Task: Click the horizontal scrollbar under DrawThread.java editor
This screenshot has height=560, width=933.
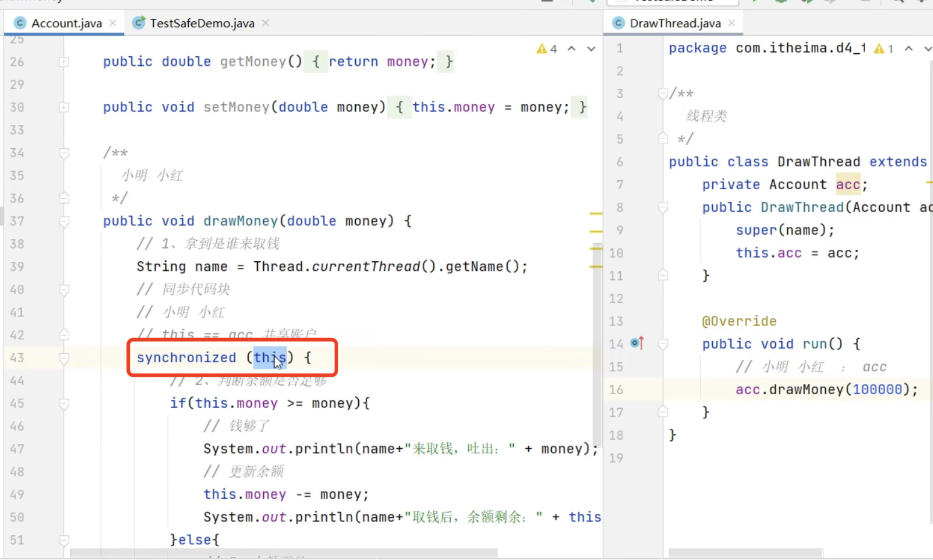Action: coord(745,553)
